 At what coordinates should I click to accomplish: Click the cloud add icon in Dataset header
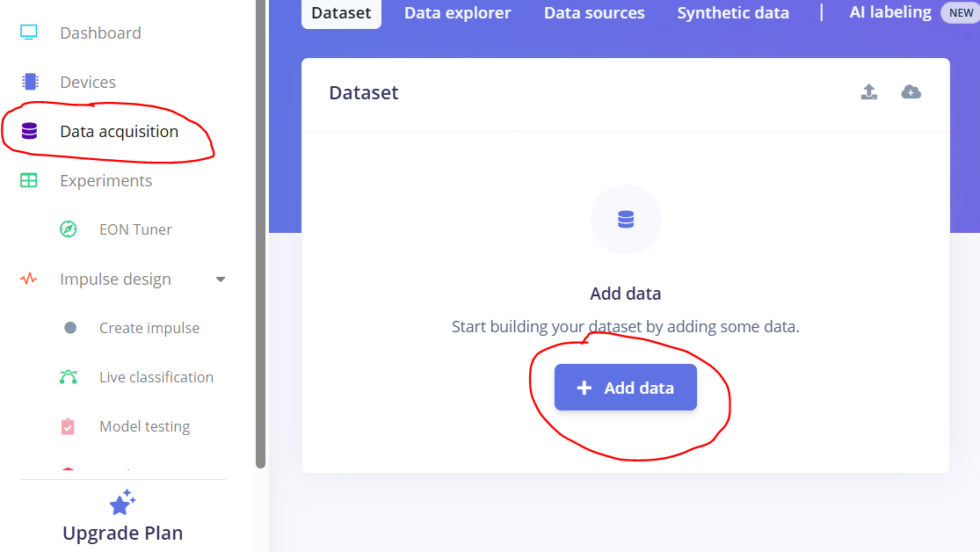911,92
